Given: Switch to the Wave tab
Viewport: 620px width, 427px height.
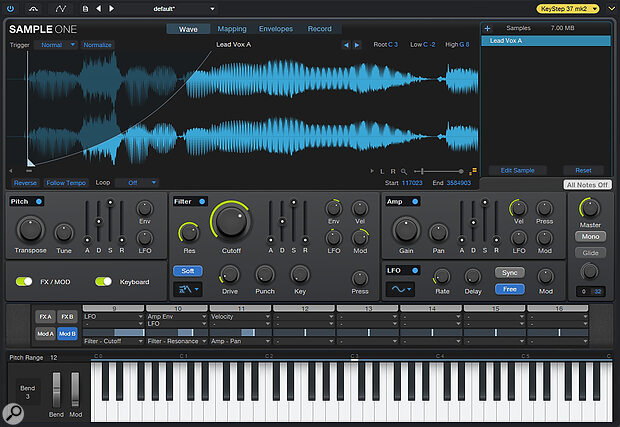Looking at the screenshot, I should click(188, 29).
